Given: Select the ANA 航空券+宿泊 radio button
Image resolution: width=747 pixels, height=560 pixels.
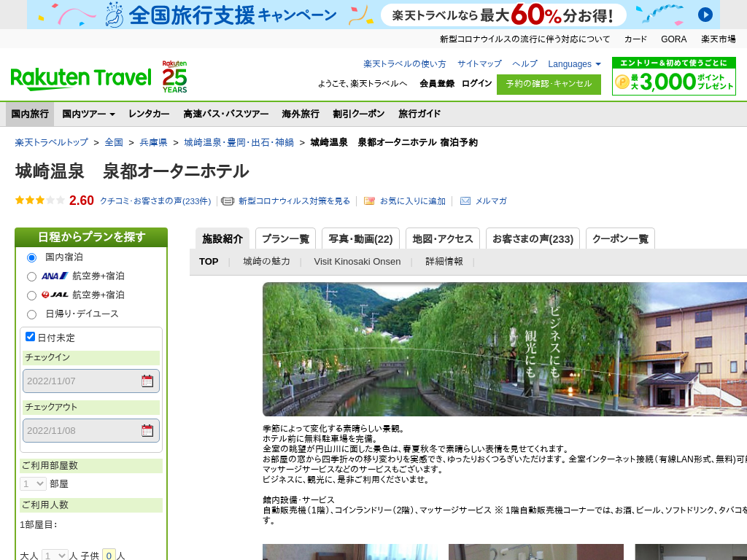Looking at the screenshot, I should [31, 276].
